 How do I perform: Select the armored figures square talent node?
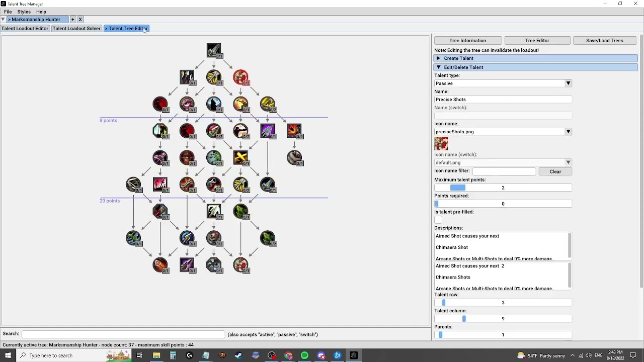click(187, 77)
